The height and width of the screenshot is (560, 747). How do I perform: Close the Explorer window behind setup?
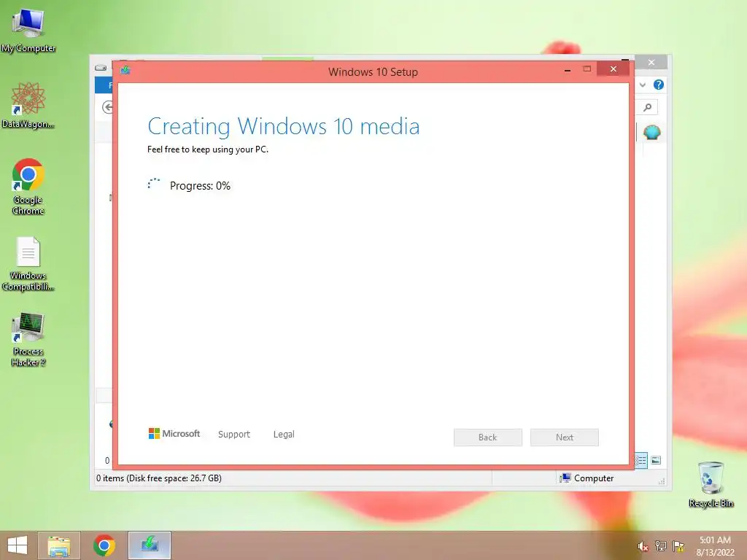point(651,63)
